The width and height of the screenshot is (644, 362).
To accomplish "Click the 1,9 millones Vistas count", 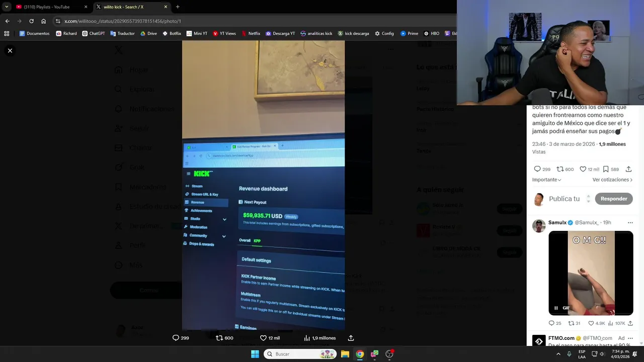I will pos(612,144).
